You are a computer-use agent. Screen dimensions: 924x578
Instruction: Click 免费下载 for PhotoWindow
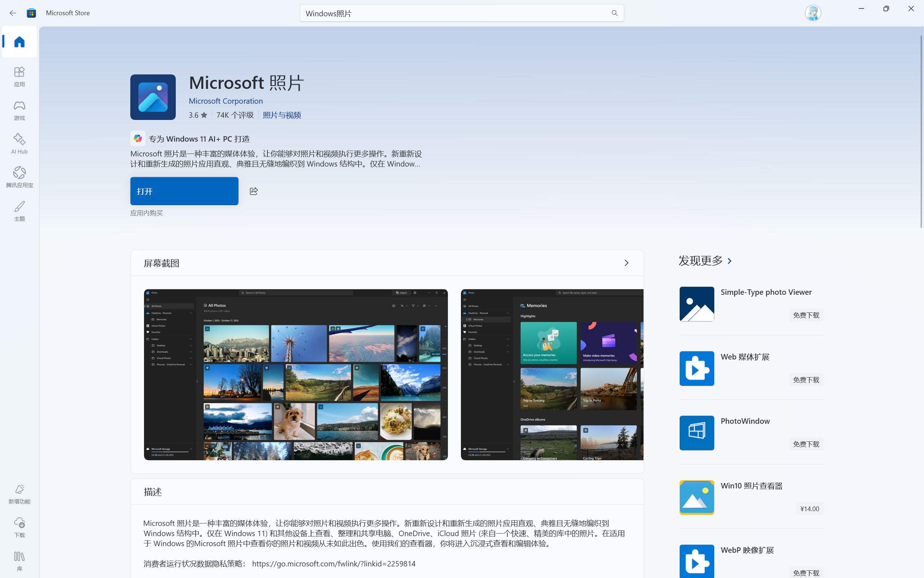[x=806, y=444]
